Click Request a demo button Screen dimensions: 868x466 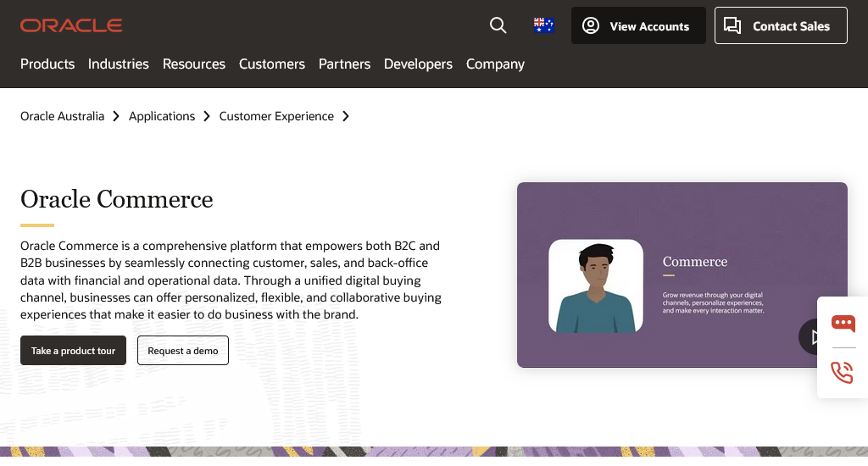click(183, 351)
